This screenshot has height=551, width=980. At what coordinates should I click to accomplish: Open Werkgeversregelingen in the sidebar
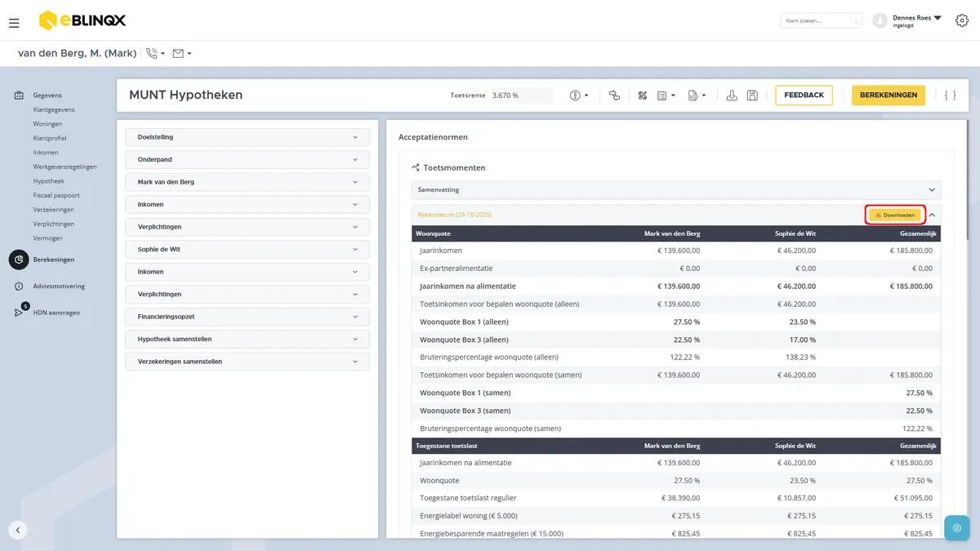65,167
